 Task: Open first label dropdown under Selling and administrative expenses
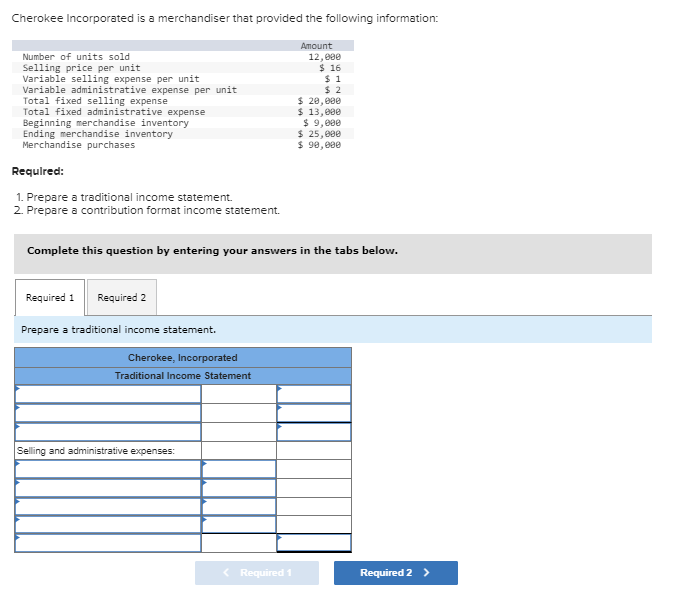(108, 469)
